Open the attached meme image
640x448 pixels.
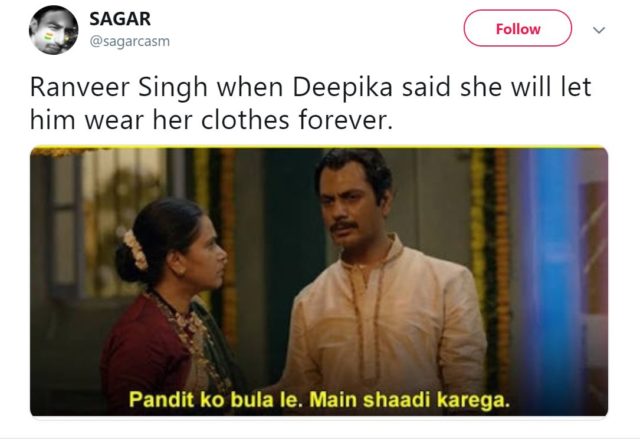click(319, 282)
